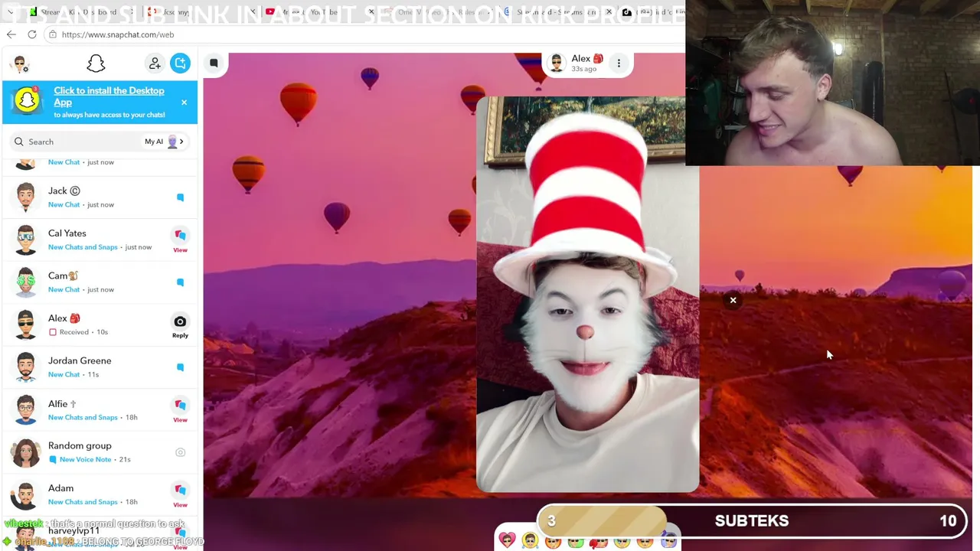Screen dimensions: 980x551
Task: Click Jordan Greene's Bitmoji avatar
Action: click(26, 367)
